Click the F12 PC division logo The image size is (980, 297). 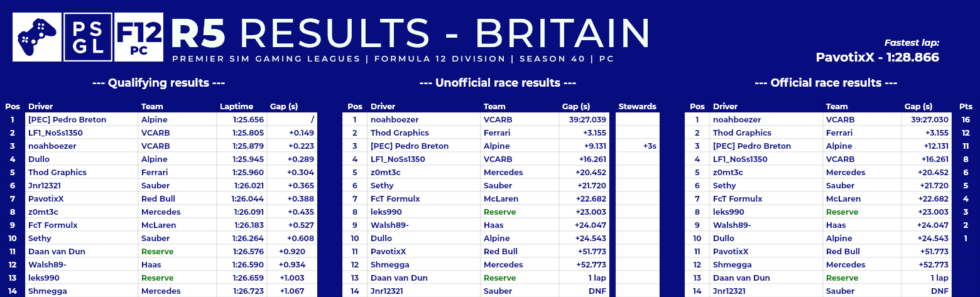[x=139, y=37]
